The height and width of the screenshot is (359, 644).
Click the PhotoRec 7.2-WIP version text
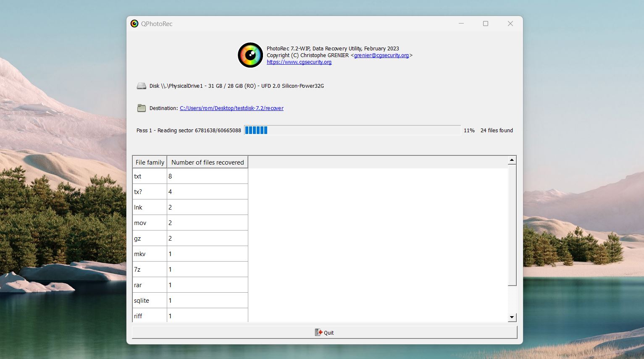point(333,49)
